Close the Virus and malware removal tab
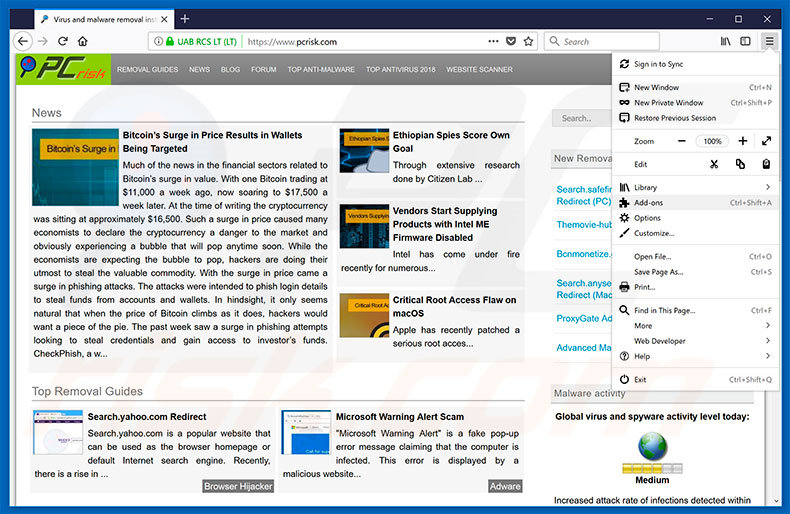Viewport: 790px width, 514px height. [x=164, y=20]
